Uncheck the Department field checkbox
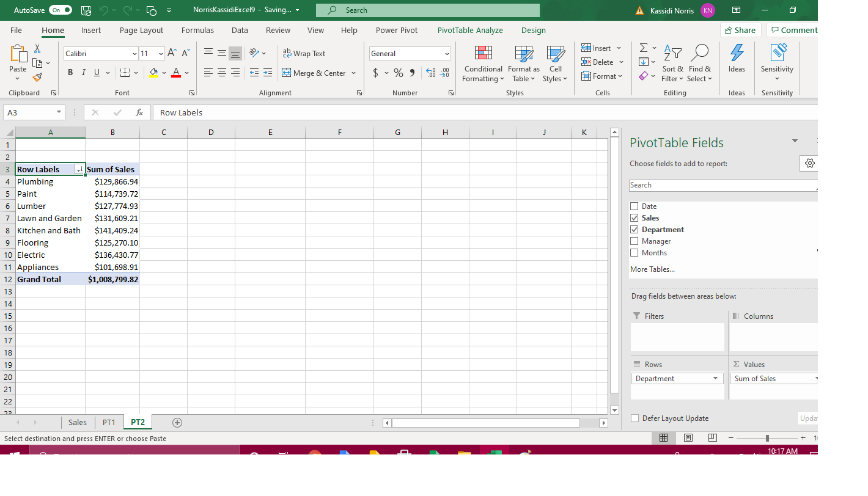 [x=634, y=230]
